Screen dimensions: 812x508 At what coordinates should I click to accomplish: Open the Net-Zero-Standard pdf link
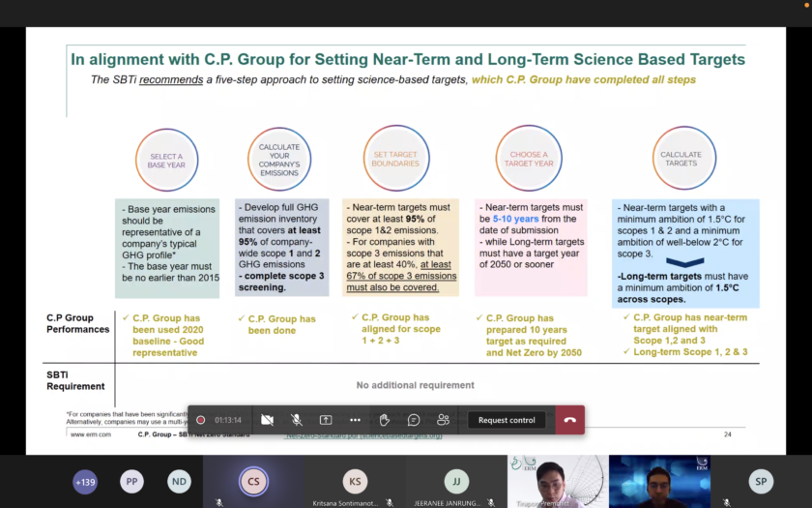pyautogui.click(x=363, y=436)
